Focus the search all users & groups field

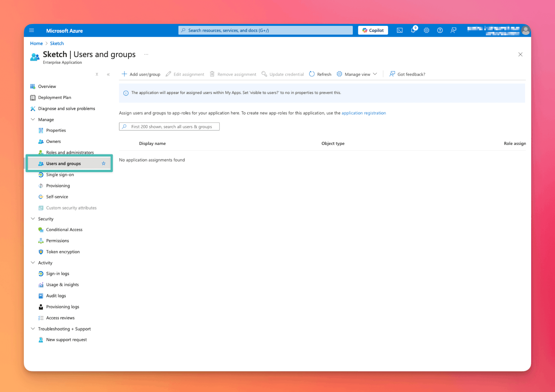tap(169, 127)
